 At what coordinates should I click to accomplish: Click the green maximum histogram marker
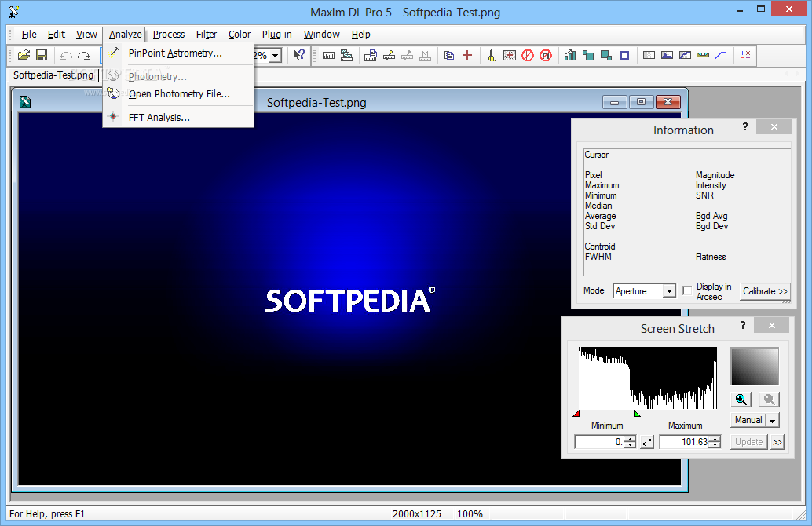click(637, 413)
